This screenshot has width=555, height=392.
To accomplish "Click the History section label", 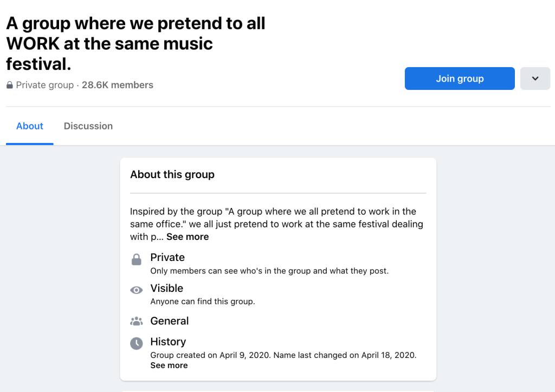I will [168, 342].
